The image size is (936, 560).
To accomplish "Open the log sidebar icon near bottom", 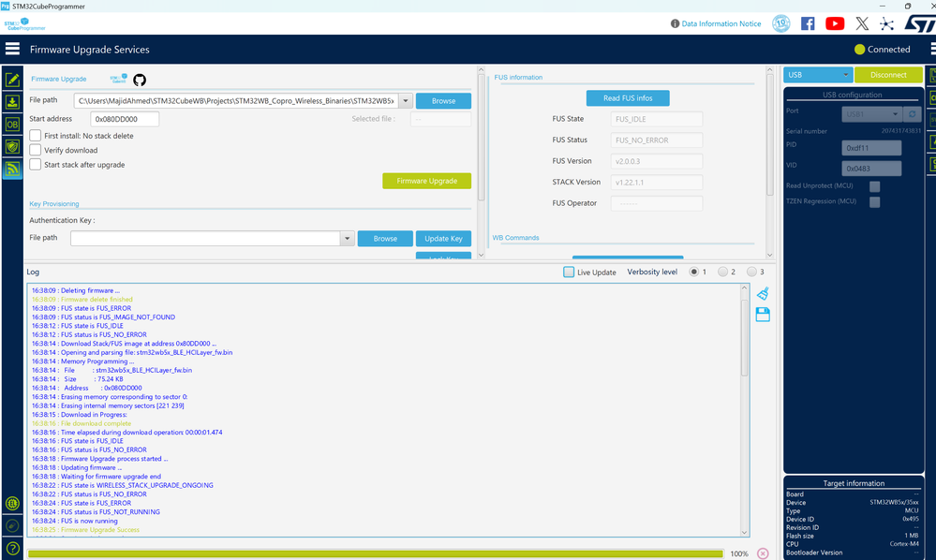I will [12, 503].
